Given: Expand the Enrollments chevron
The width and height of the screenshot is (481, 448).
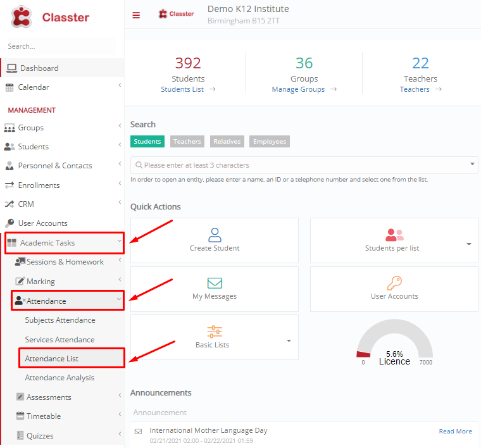Looking at the screenshot, I should tap(120, 184).
